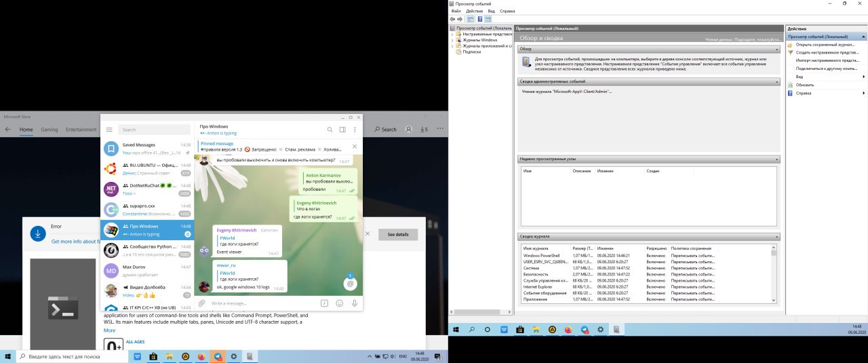
Task: Open the Max Durov chat
Action: pos(147,271)
